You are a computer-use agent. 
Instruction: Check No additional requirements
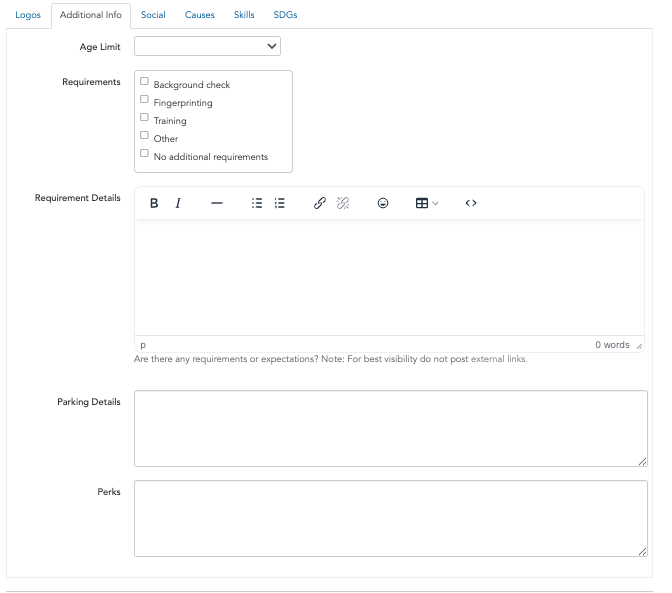[x=144, y=153]
